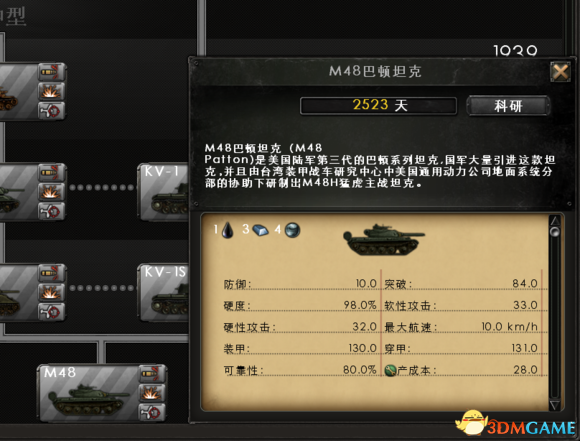Click the M48 card's ammo shell icon
The image size is (580, 441).
pyautogui.click(x=152, y=374)
